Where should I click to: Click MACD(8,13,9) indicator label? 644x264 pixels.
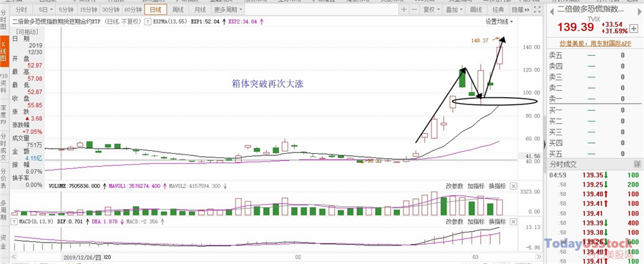(36, 222)
